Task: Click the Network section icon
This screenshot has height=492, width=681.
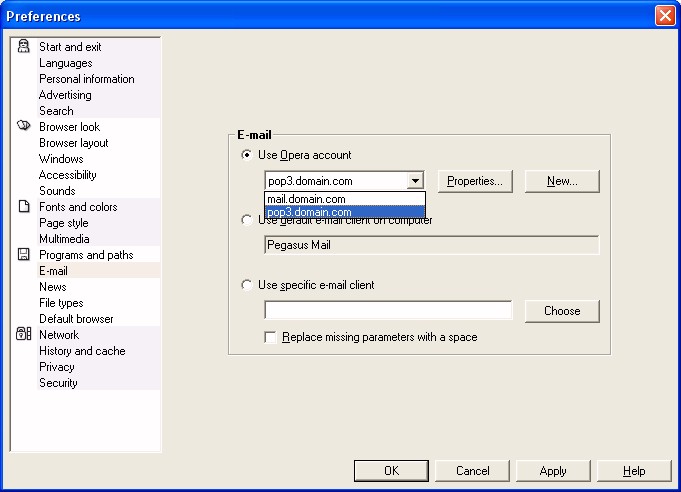Action: click(23, 334)
